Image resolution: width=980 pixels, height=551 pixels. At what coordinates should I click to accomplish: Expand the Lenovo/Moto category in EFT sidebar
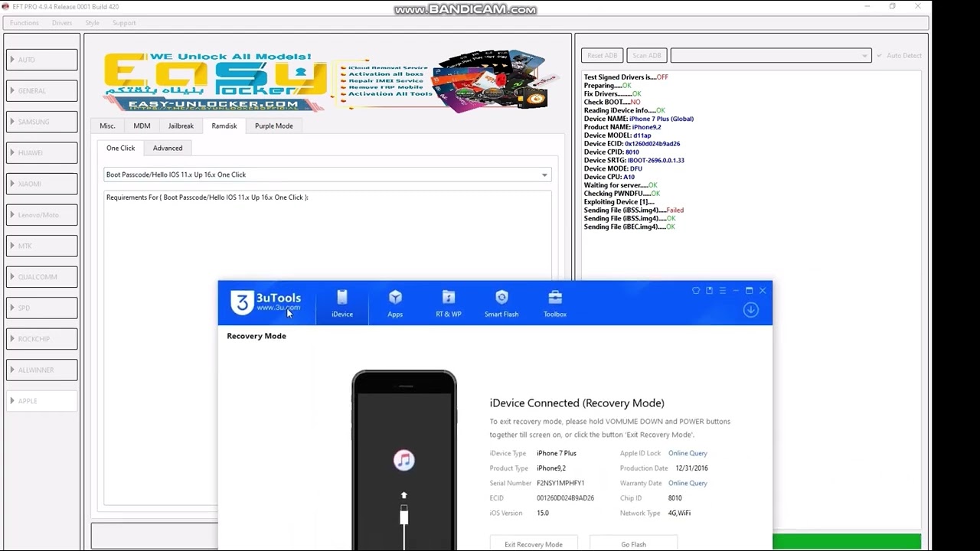pyautogui.click(x=42, y=215)
